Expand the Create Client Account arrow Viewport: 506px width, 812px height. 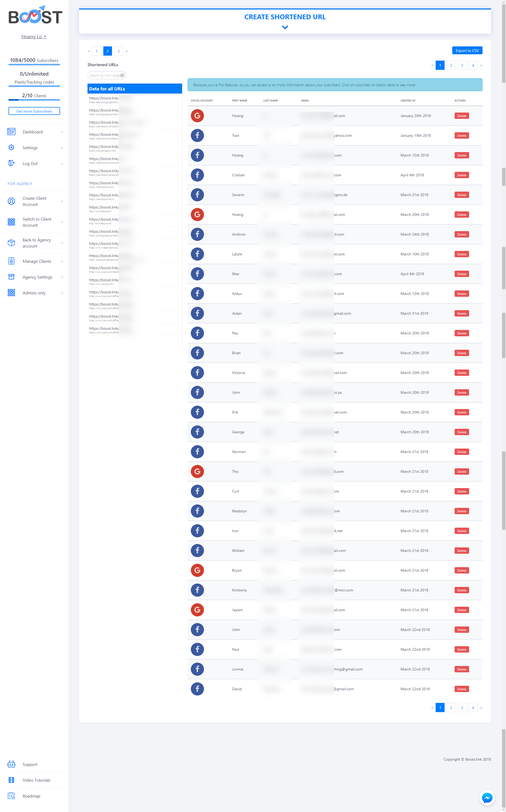(62, 201)
